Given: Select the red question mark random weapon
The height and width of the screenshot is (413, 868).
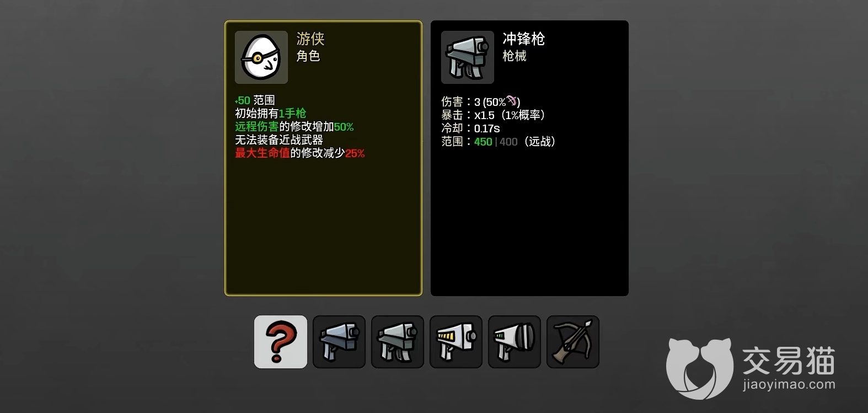Looking at the screenshot, I should (x=281, y=342).
